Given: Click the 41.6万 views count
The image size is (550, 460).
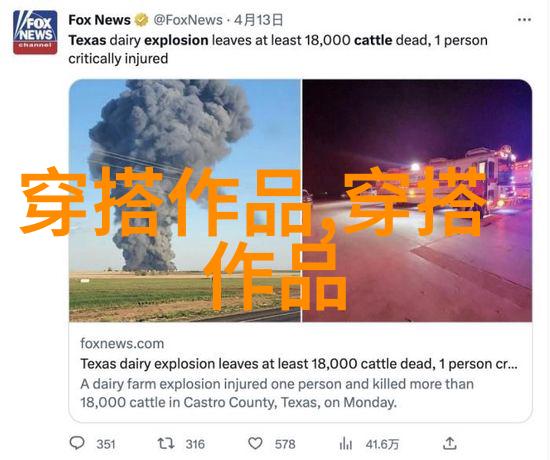Looking at the screenshot, I should click(x=382, y=444).
